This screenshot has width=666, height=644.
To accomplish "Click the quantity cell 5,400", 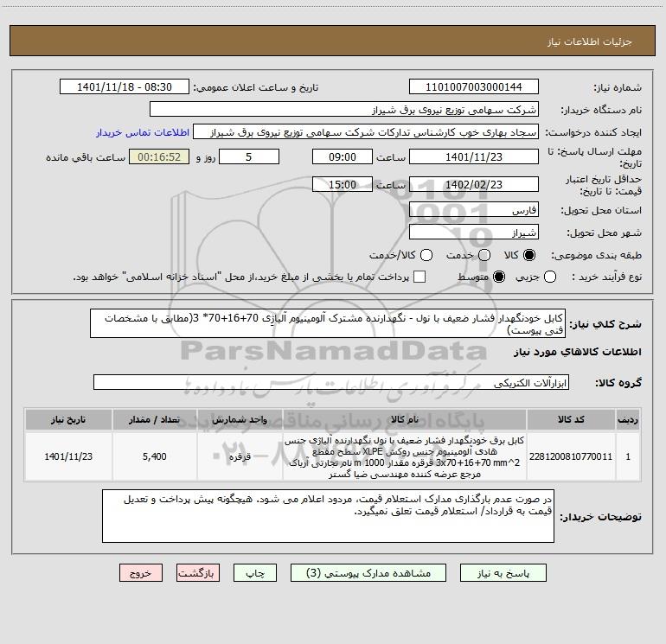I will tap(155, 456).
